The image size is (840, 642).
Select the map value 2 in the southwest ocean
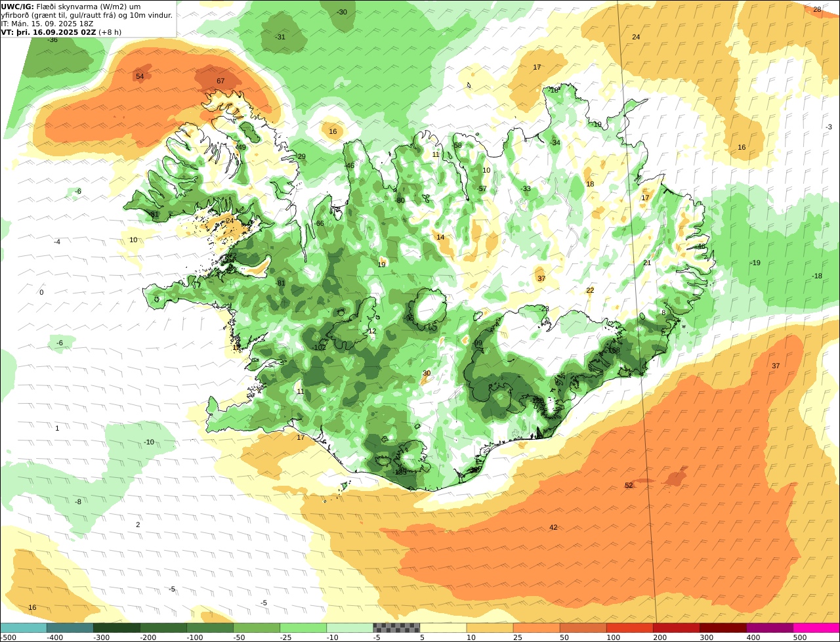(x=138, y=524)
